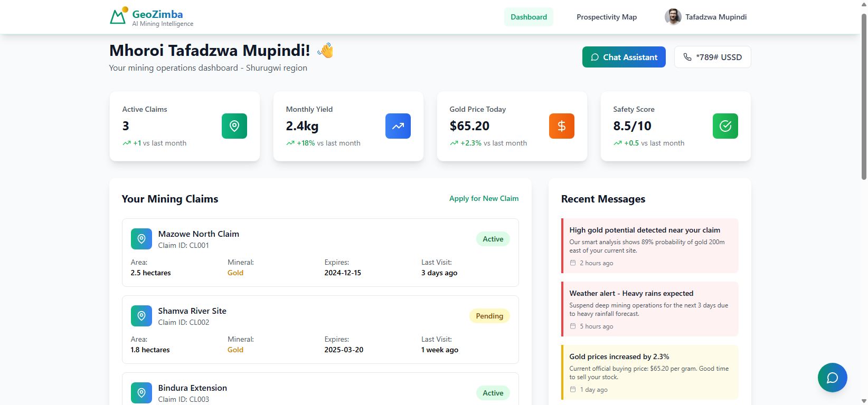Image resolution: width=868 pixels, height=405 pixels.
Task: Select the Bindura Extension title
Action: pyautogui.click(x=193, y=388)
